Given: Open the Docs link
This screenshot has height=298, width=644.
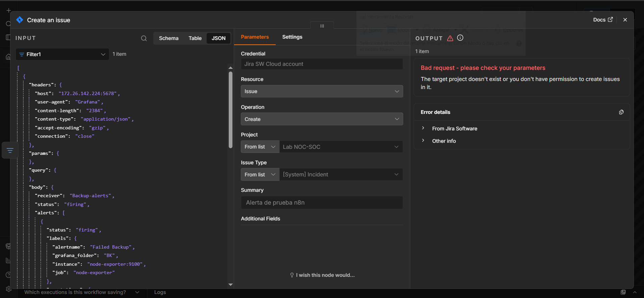Looking at the screenshot, I should pos(603,20).
